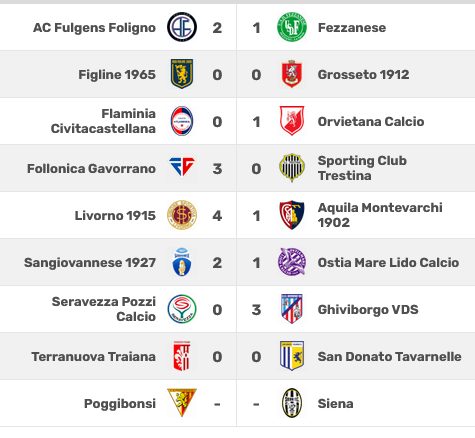Click the Ghiviborgo VDS striped crest
The image size is (475, 438).
coord(292,309)
